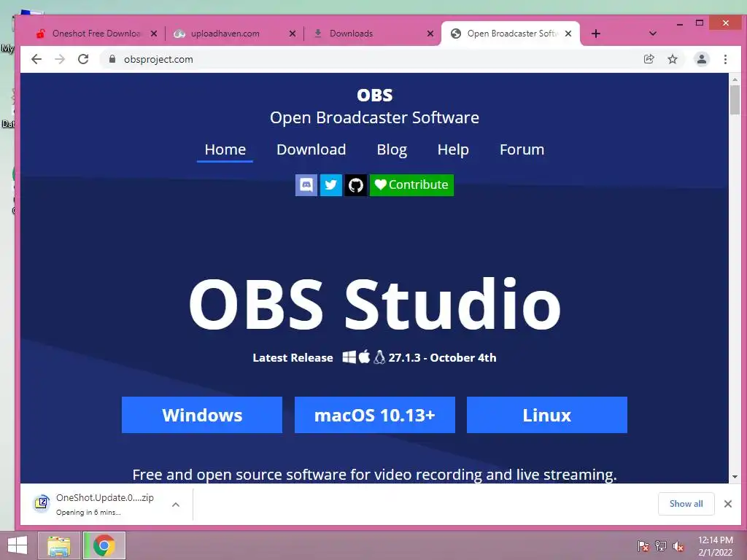Open the OBS Discord icon link
747x560 pixels.
306,184
